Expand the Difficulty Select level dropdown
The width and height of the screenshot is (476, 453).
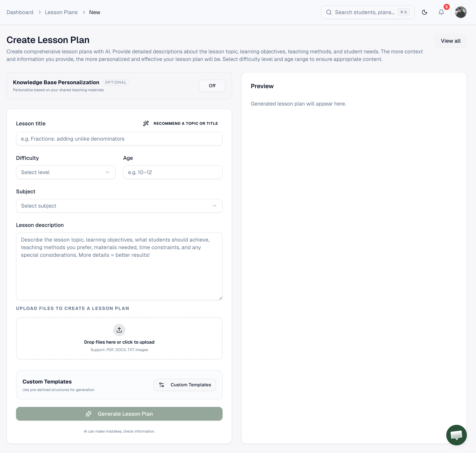coord(65,172)
